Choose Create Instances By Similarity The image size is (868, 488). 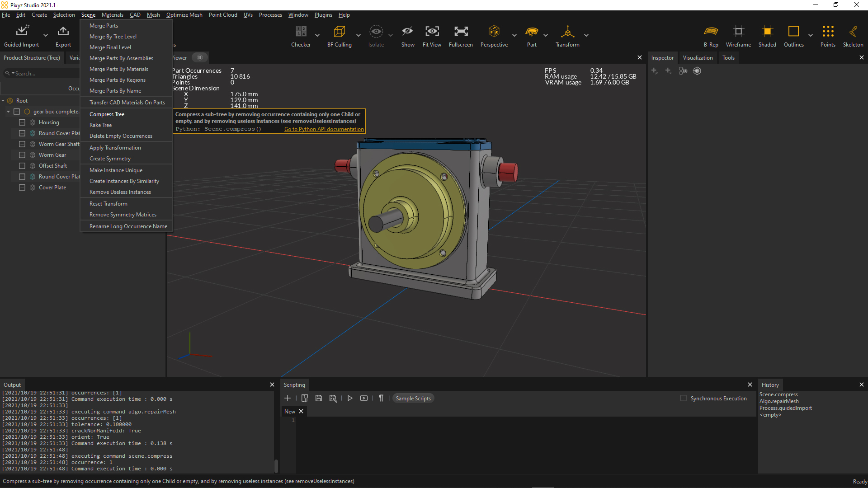(x=126, y=181)
